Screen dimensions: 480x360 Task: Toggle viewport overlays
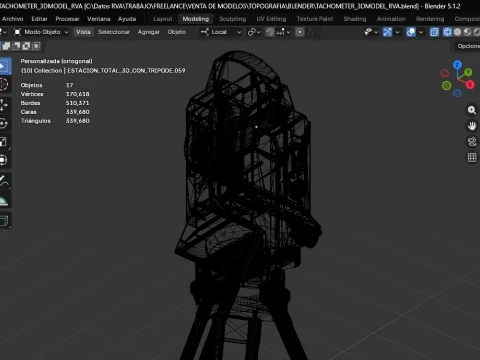(411, 32)
